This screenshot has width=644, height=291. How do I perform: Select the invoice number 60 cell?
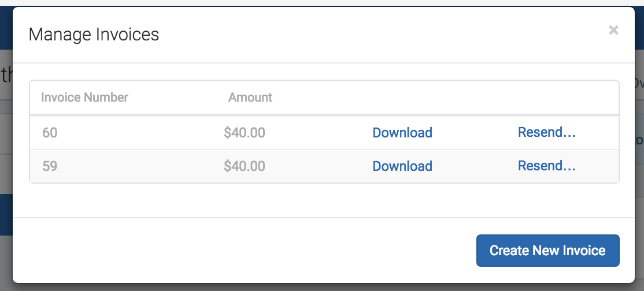[x=50, y=133]
